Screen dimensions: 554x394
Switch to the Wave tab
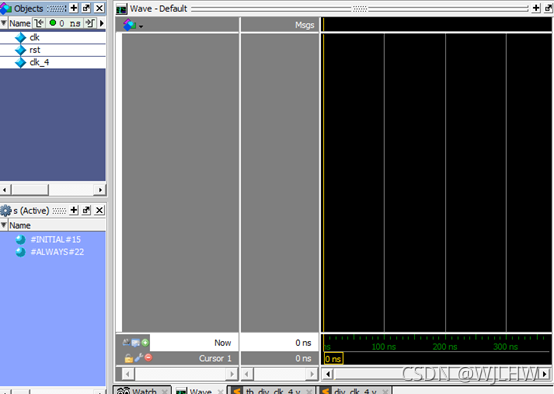200,391
